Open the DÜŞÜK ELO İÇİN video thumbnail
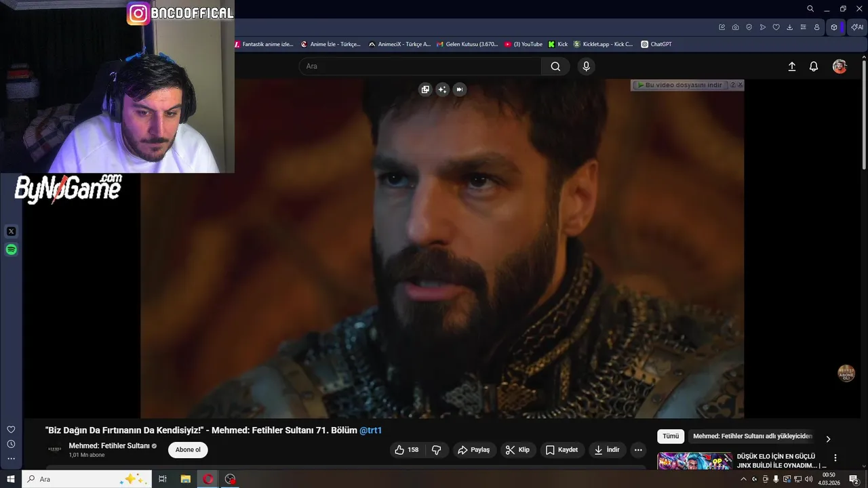The height and width of the screenshot is (488, 868). tap(694, 461)
